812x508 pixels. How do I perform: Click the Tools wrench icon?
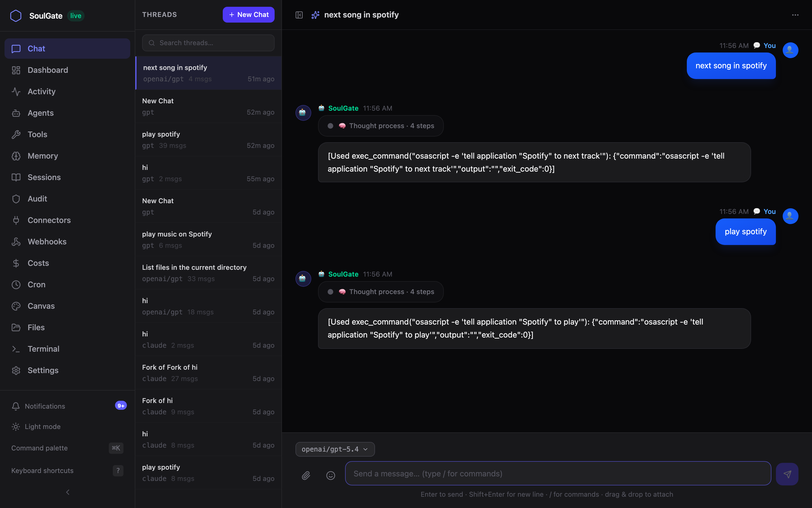(16, 135)
